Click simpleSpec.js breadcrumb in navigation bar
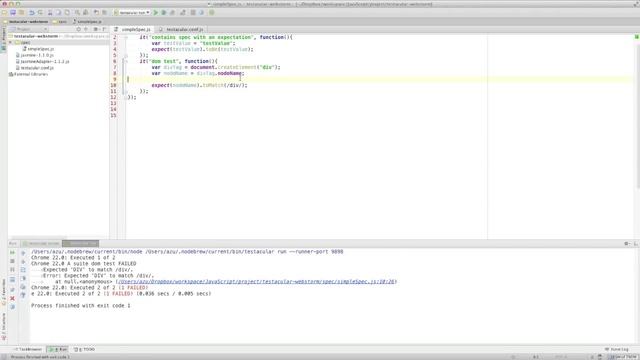This screenshot has height=360, width=640. [87, 22]
